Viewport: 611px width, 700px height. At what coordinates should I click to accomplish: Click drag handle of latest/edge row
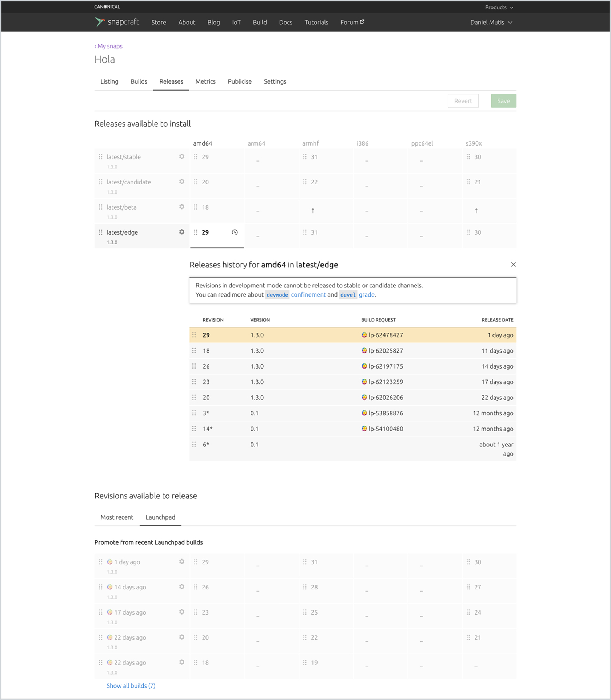[x=101, y=232]
